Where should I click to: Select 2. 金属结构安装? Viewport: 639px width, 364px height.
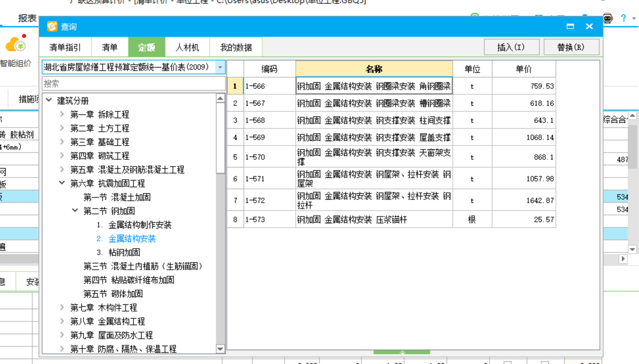click(x=126, y=239)
